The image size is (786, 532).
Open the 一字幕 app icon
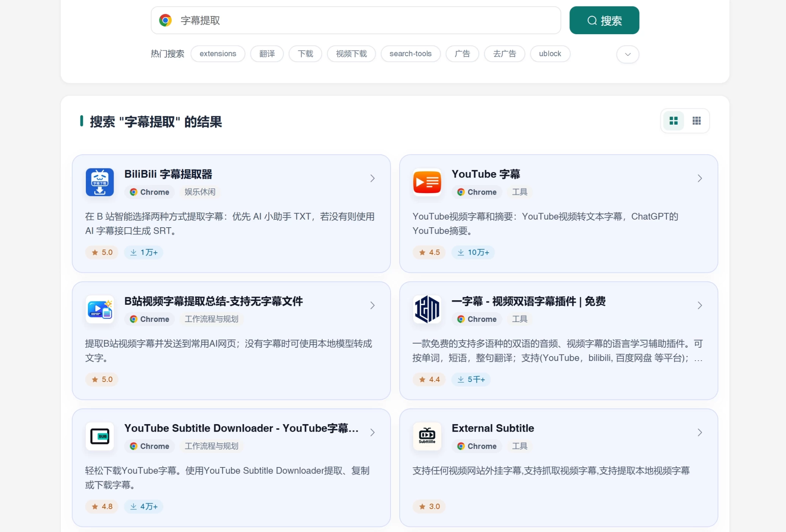pyautogui.click(x=427, y=309)
